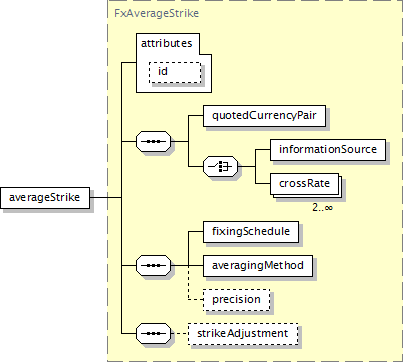Select the informationSource element box

[x=328, y=150]
